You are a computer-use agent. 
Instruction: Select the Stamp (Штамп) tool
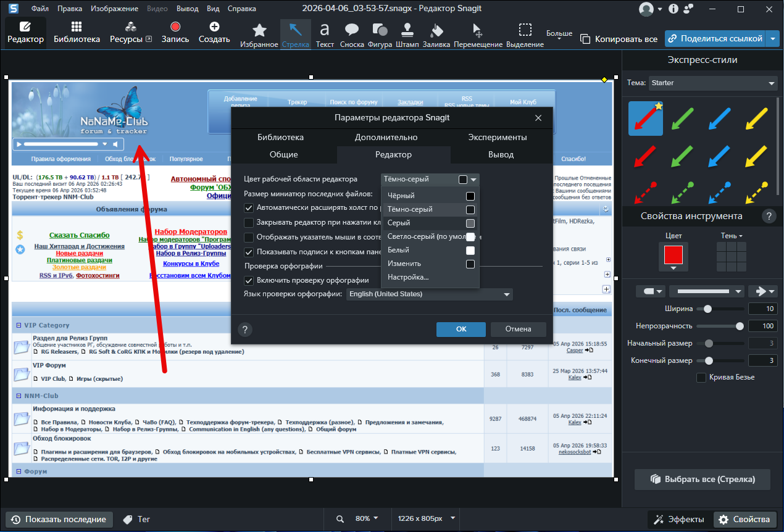click(407, 34)
